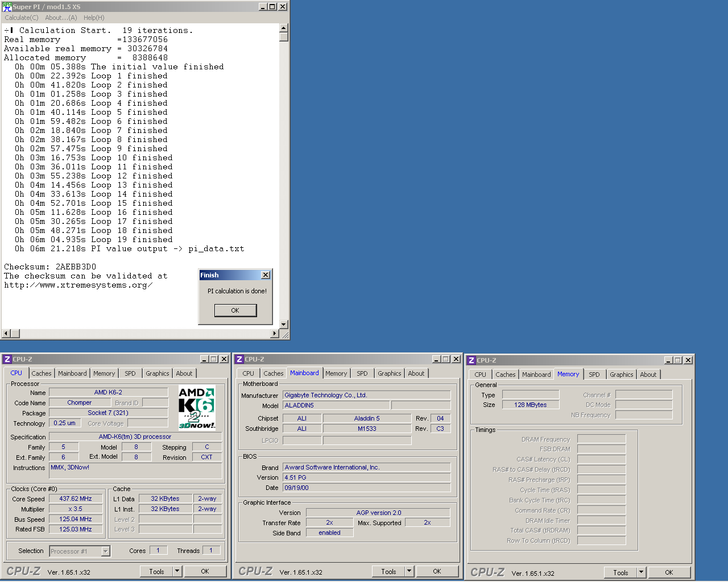Click OK in the Finish dialog

[x=235, y=310]
